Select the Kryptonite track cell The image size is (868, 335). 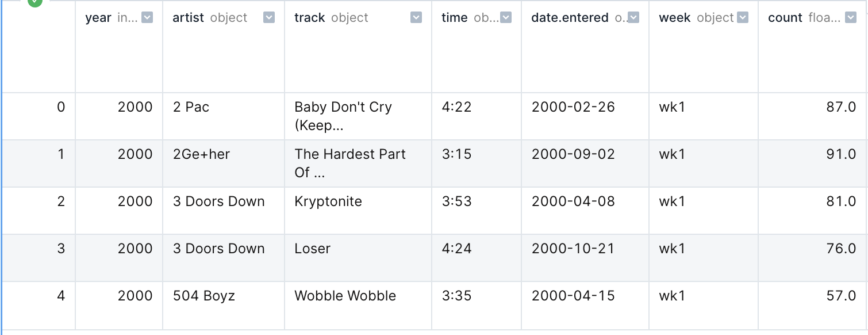(328, 201)
